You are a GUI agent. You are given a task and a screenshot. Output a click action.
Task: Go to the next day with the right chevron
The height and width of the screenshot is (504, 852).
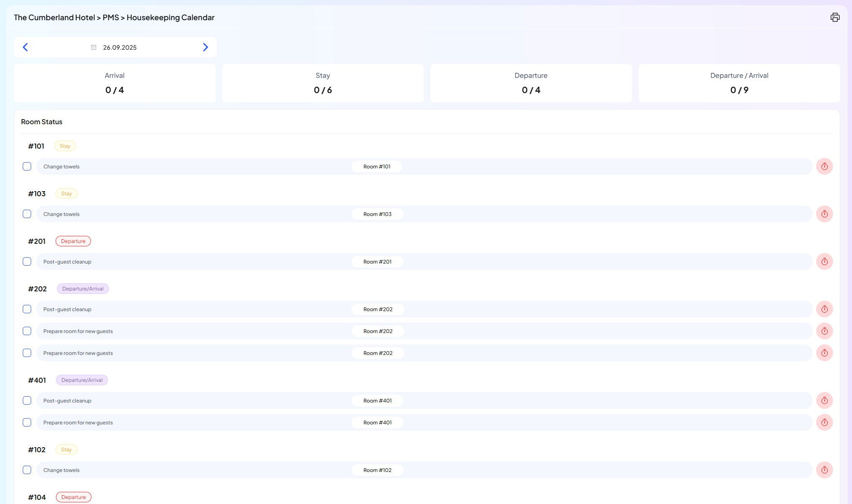[x=205, y=47]
